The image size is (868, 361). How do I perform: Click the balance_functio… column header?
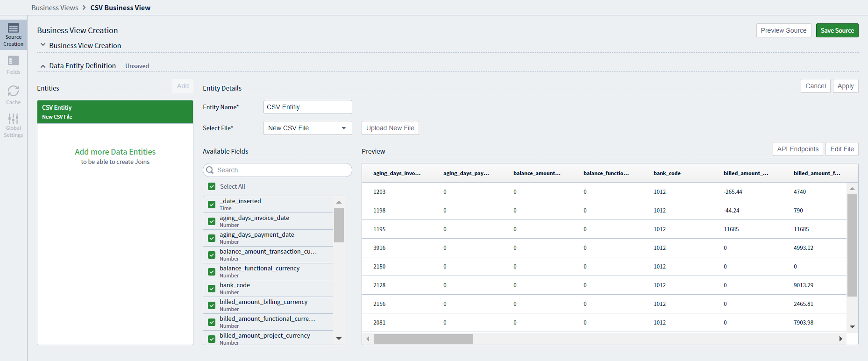tap(606, 173)
